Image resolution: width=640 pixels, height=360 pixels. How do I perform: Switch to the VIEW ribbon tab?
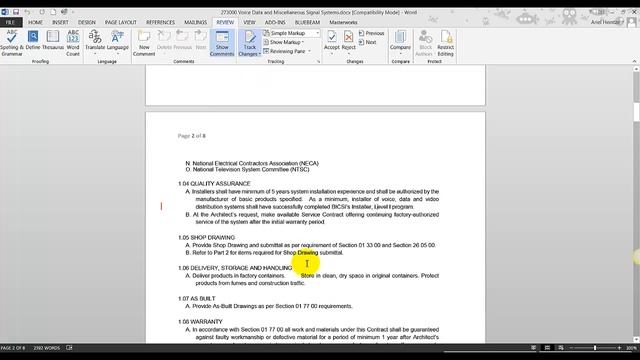[249, 22]
